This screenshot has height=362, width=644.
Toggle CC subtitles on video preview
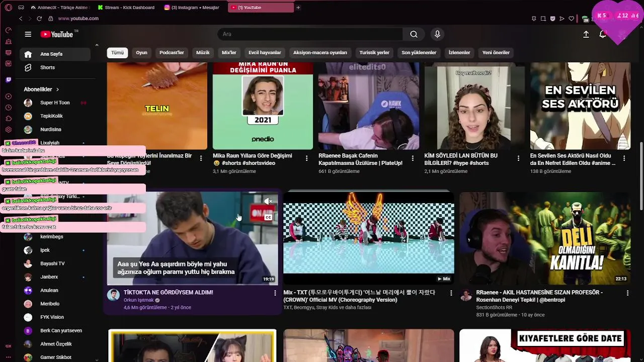click(269, 217)
